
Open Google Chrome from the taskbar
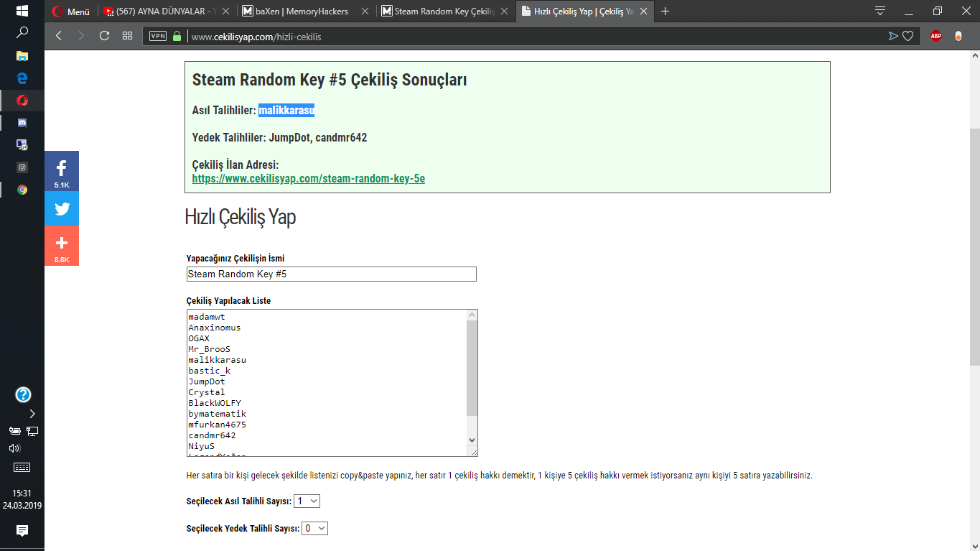pos(22,190)
